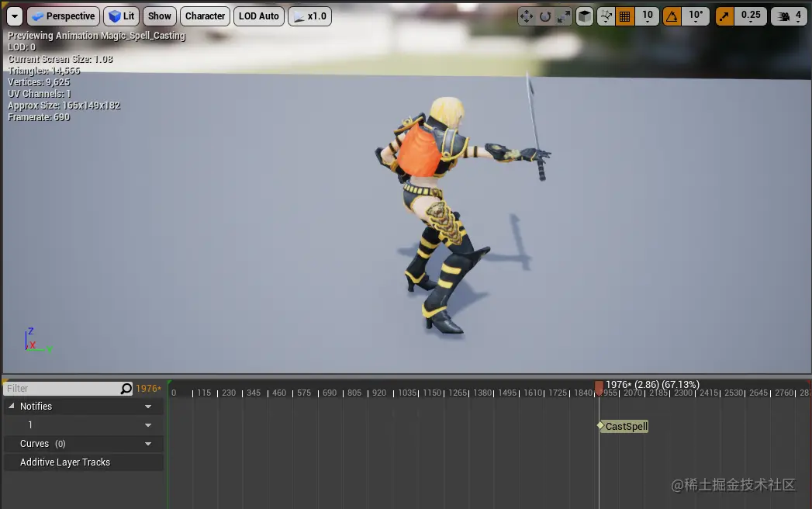The height and width of the screenshot is (509, 812).
Task: Collapse the Notifies track section
Action: (12, 407)
